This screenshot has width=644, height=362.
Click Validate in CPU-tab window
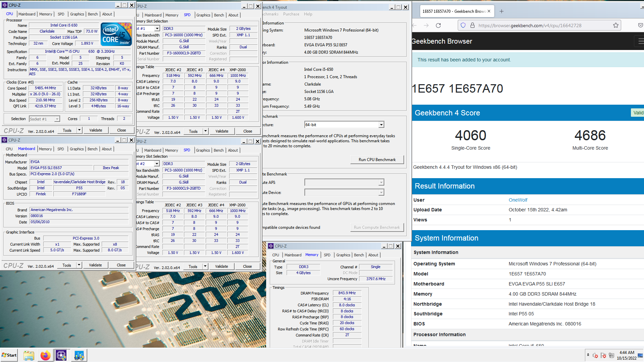coord(96,130)
